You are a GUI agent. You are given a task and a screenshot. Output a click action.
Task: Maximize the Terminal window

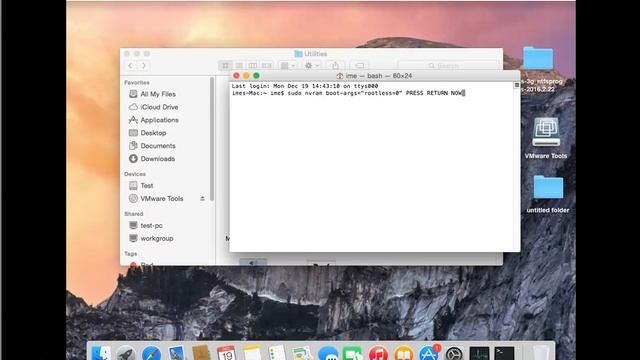256,76
